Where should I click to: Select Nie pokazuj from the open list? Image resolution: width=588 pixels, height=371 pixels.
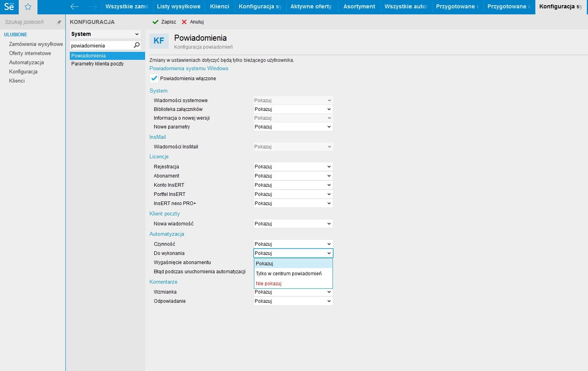click(x=269, y=284)
